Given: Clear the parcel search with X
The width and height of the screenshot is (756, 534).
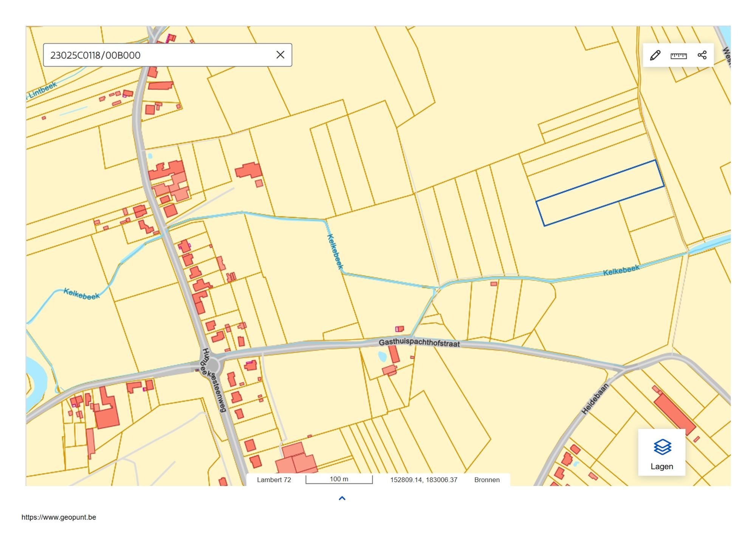Looking at the screenshot, I should click(x=280, y=55).
